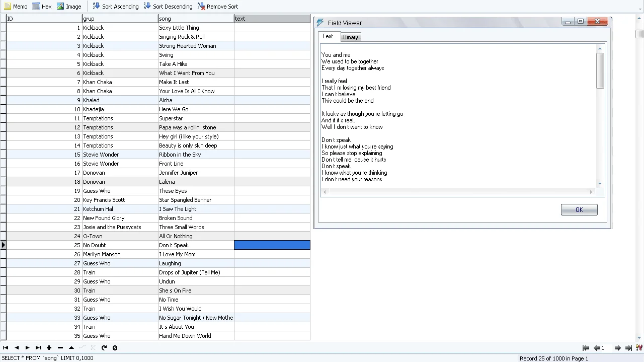The image size is (644, 362).
Task: Jump to first record in grid
Action: point(6,348)
